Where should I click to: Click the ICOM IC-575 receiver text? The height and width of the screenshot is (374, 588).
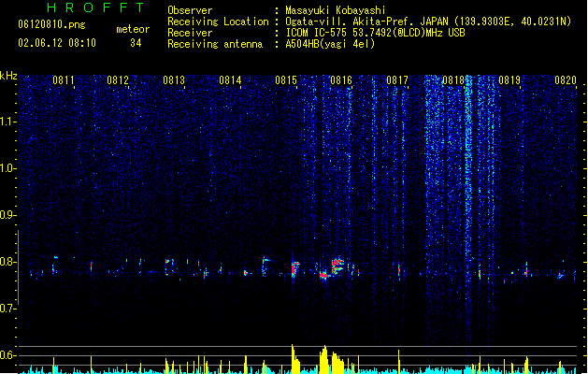coord(375,33)
